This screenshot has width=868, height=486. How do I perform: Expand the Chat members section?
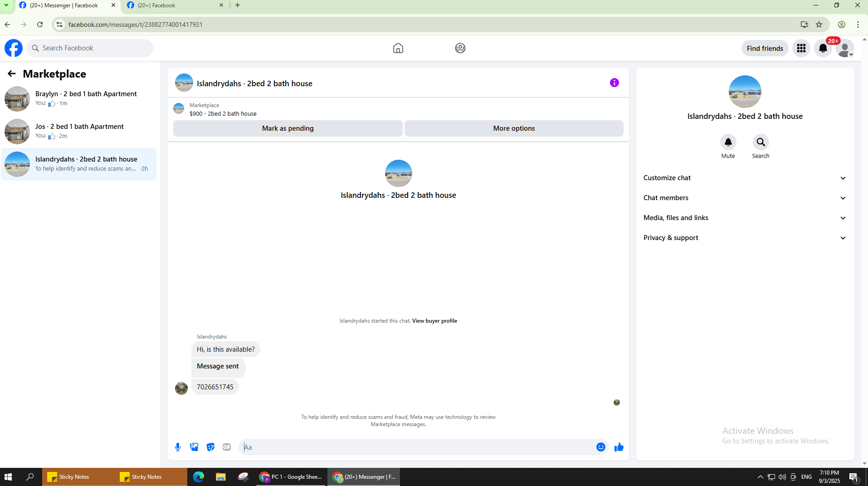pyautogui.click(x=745, y=198)
